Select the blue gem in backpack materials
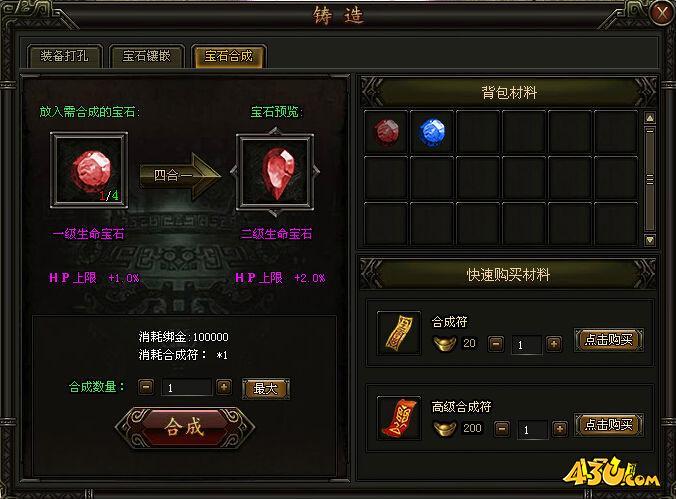Image resolution: width=676 pixels, height=499 pixels. click(x=432, y=132)
